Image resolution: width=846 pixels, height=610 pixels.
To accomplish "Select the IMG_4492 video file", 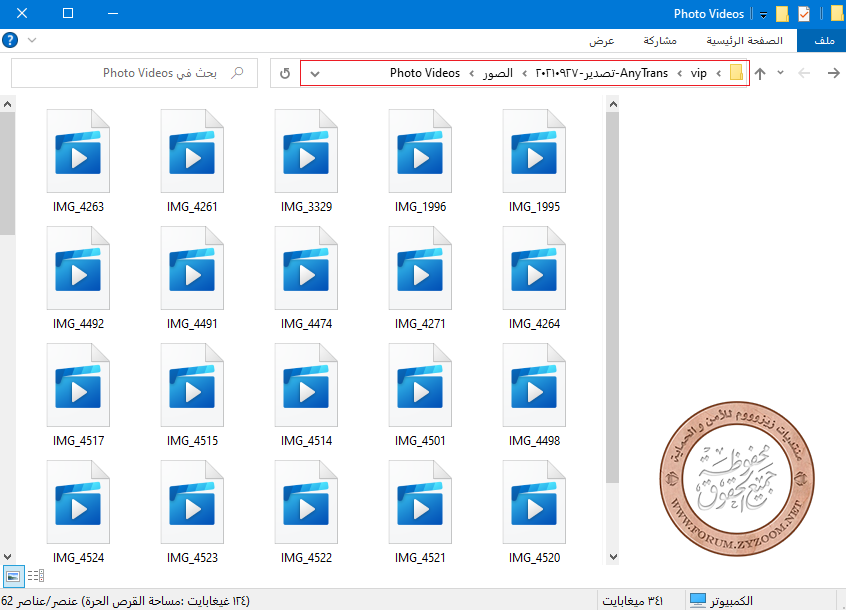I will pyautogui.click(x=78, y=278).
